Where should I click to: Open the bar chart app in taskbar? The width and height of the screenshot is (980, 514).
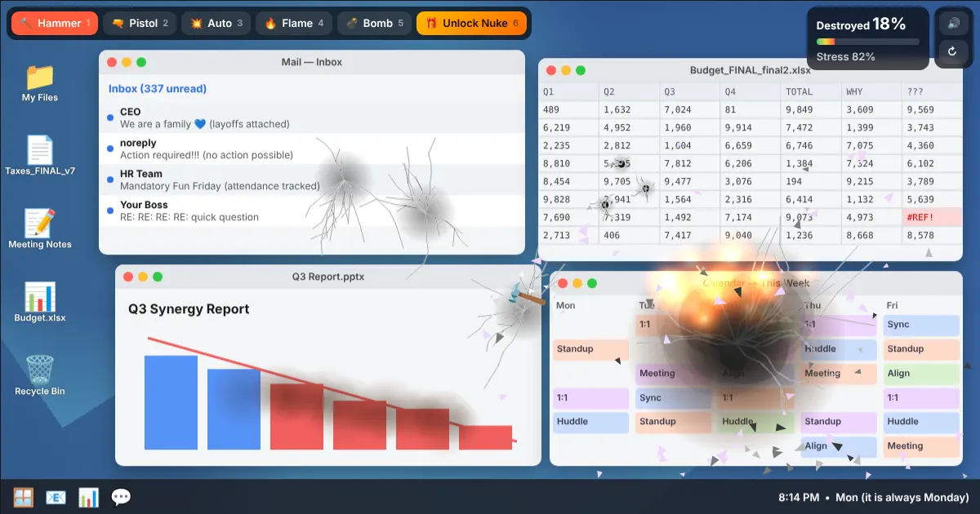[88, 497]
